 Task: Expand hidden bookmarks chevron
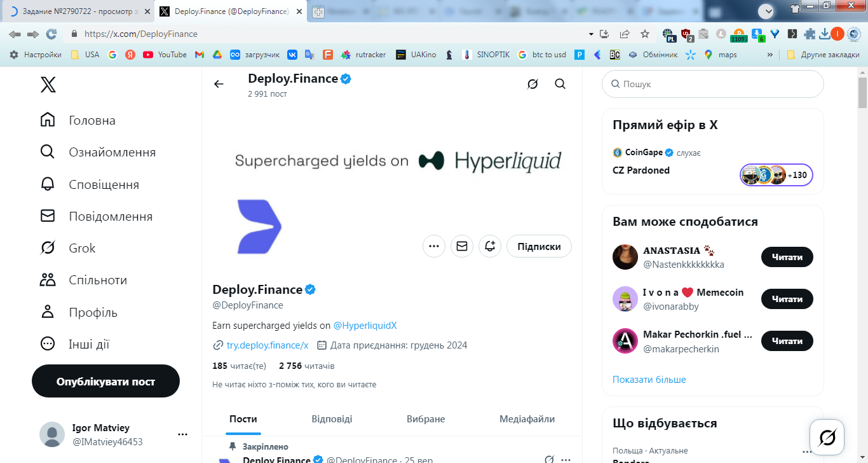click(x=770, y=55)
